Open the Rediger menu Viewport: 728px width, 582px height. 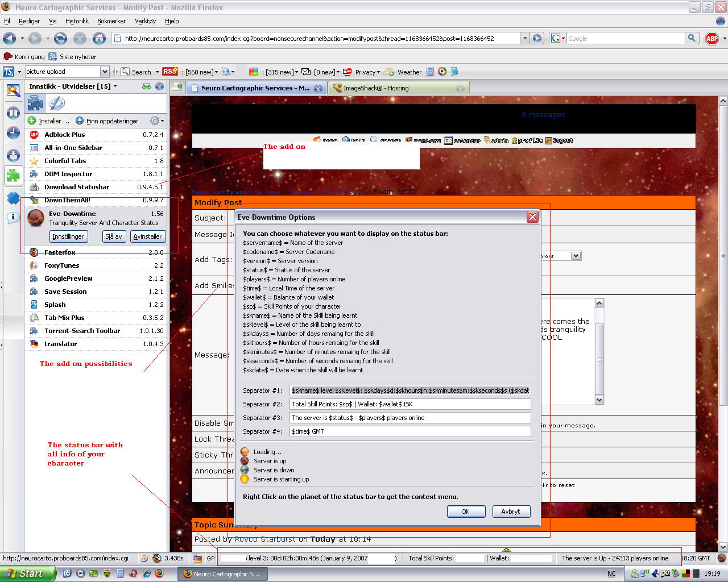(29, 21)
